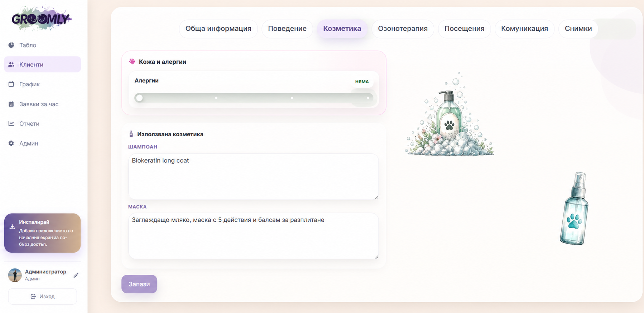Click the hand icon beside Кожа и алергии

pos(132,62)
